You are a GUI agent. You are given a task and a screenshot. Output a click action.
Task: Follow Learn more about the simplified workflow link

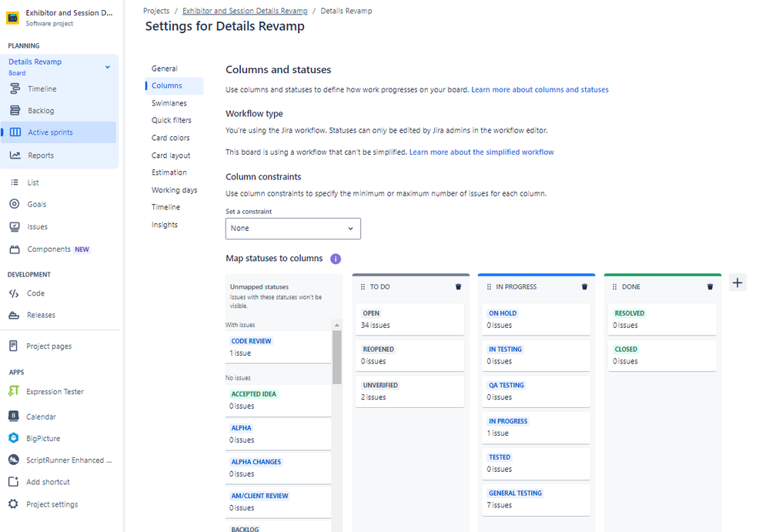click(x=481, y=152)
